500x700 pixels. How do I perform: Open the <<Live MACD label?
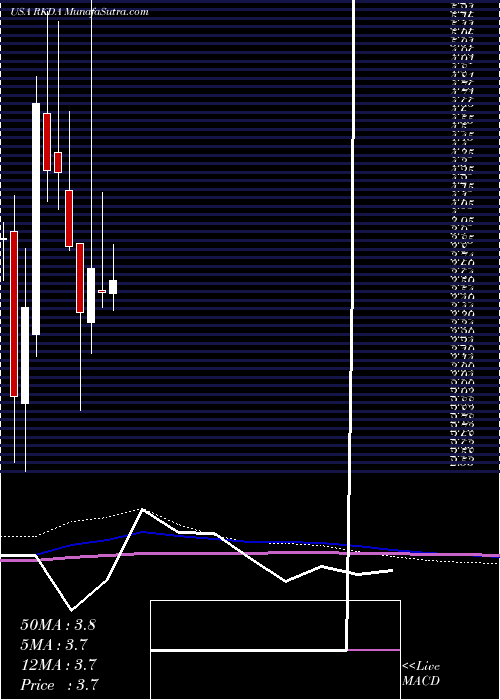click(421, 674)
